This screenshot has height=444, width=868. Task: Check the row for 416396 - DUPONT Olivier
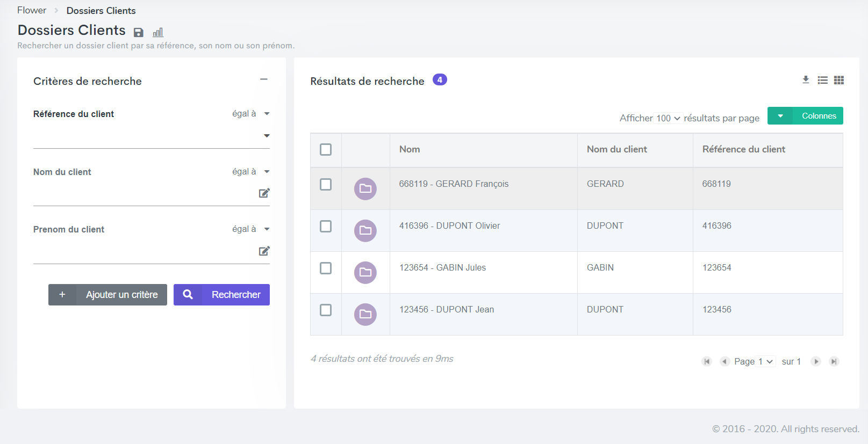[326, 226]
